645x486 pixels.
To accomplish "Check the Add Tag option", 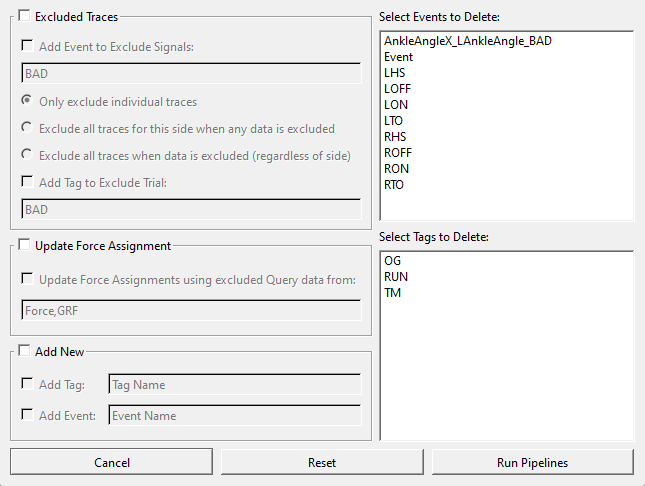I will pyautogui.click(x=27, y=384).
